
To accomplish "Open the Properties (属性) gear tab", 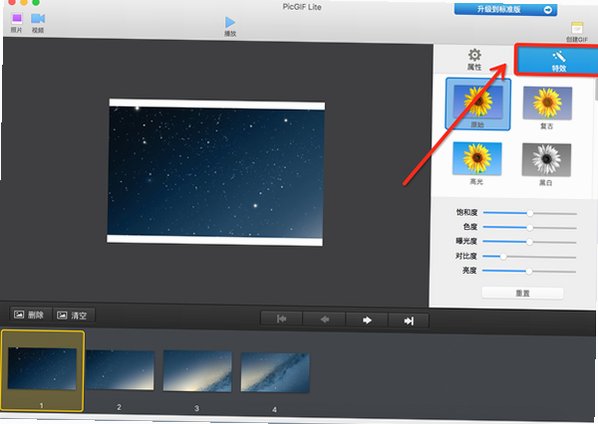I will 474,59.
